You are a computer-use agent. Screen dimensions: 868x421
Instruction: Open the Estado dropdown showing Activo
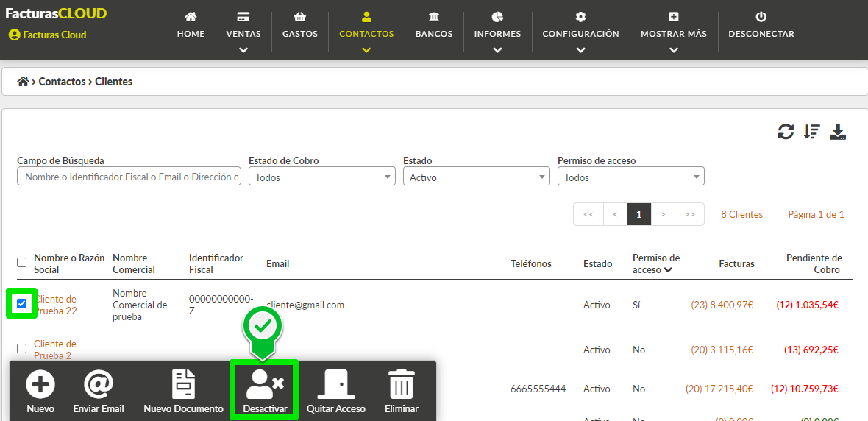point(477,177)
